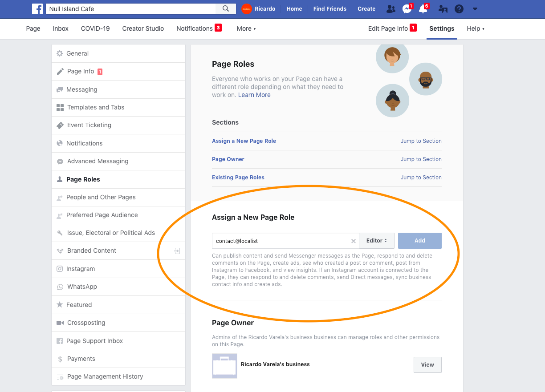Jump to Section for Page Owner
Screen dimensions: 545x392
tap(421, 159)
